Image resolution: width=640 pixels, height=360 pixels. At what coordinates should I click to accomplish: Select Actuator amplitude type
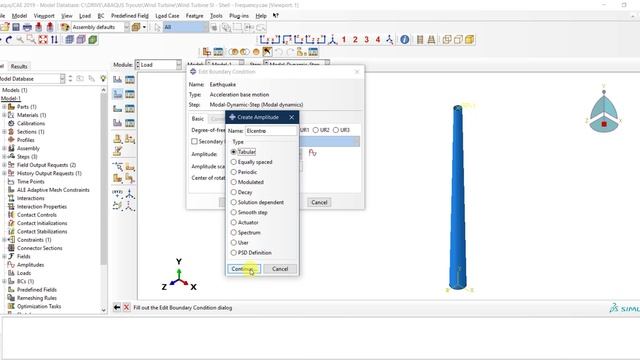point(244,222)
